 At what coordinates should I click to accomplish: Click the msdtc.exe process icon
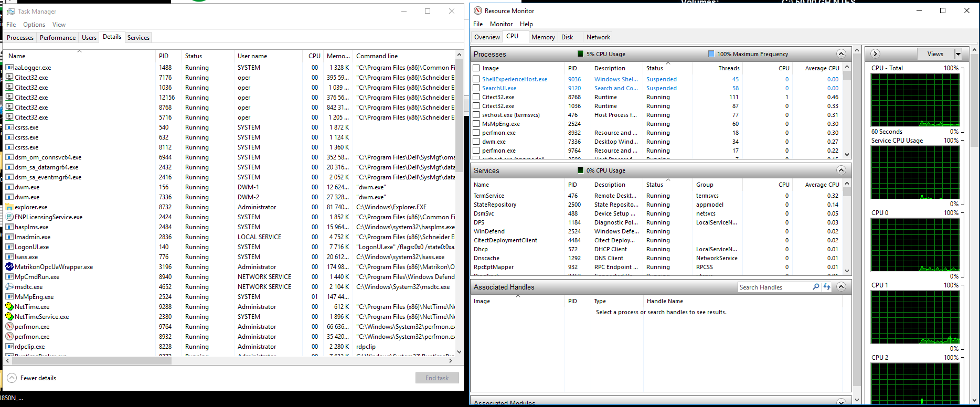tap(9, 287)
